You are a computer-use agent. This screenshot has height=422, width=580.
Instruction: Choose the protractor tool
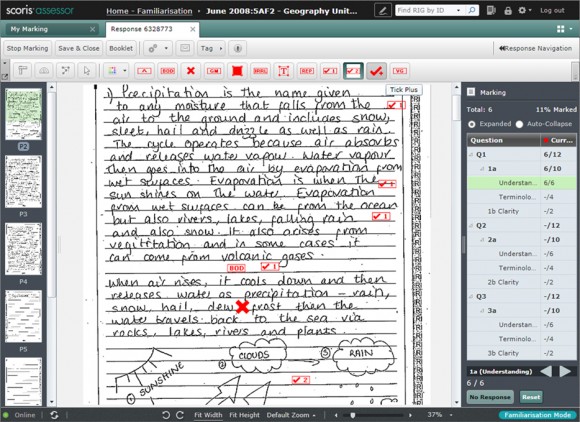(44, 71)
